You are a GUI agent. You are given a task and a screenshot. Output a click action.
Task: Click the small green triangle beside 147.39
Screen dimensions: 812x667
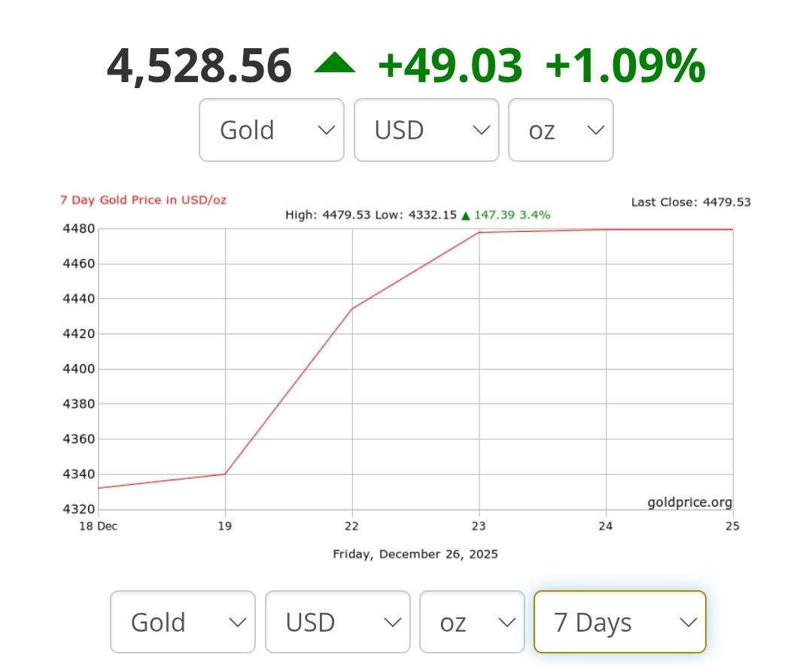coord(466,215)
